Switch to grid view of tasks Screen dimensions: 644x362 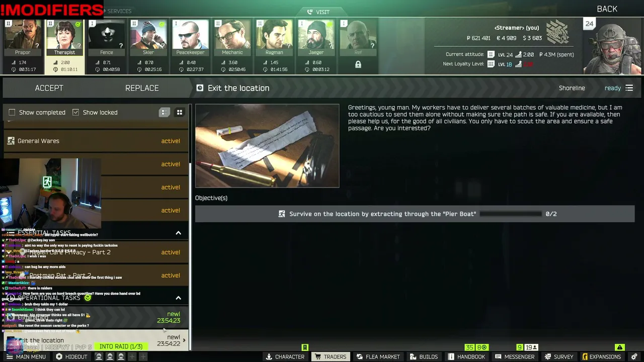point(179,112)
